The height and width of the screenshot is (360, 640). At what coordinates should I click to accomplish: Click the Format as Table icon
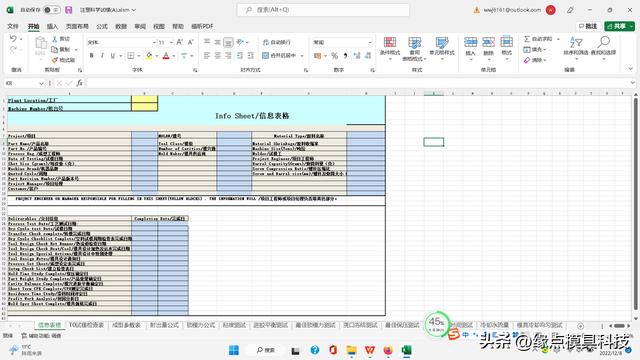(x=415, y=42)
